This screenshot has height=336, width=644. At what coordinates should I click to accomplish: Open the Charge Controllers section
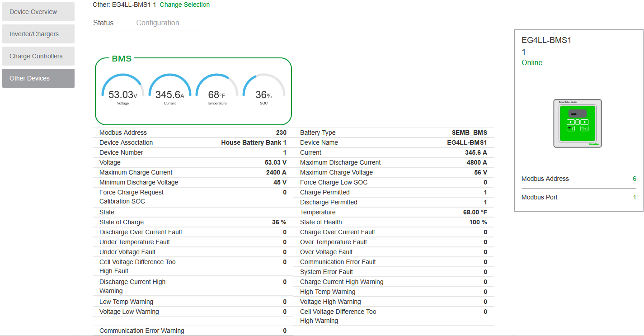[x=38, y=56]
